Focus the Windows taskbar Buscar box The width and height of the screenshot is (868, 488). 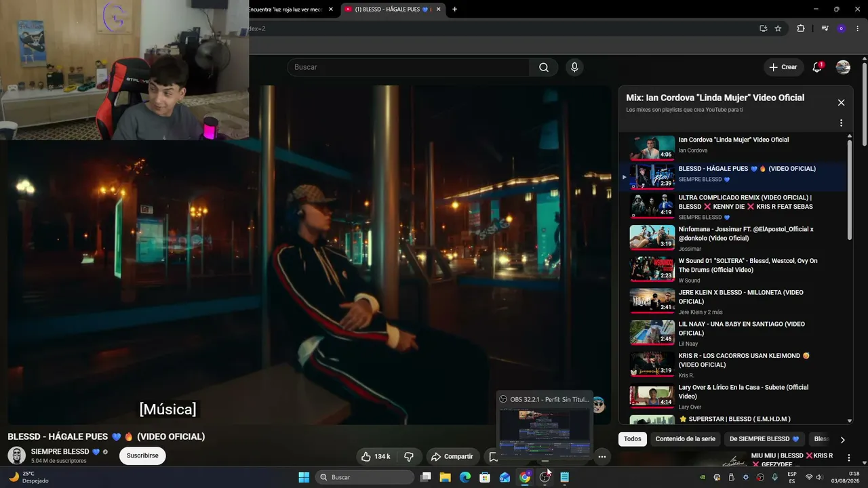click(x=366, y=477)
